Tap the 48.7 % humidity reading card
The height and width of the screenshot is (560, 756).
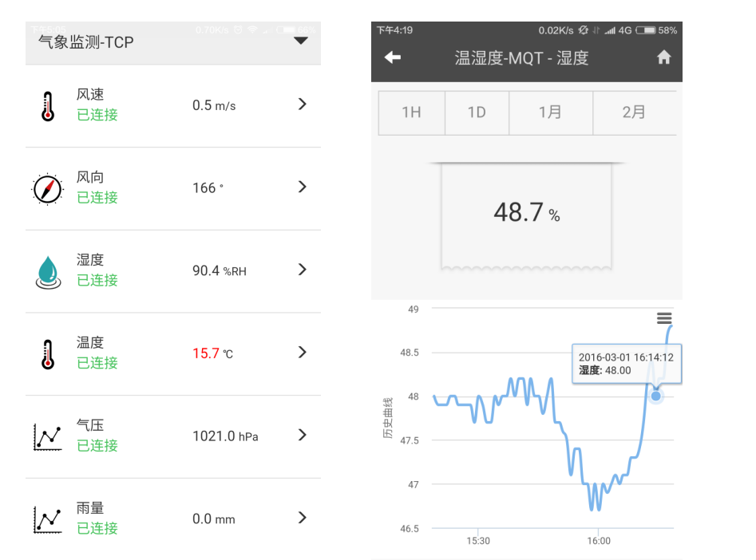coord(526,213)
